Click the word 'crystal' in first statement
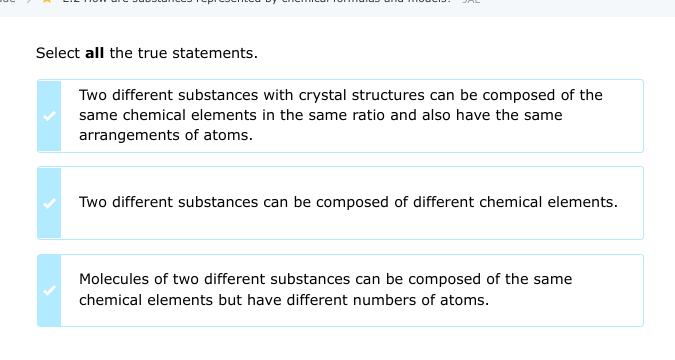Image resolution: width=675 pixels, height=360 pixels. 322,95
